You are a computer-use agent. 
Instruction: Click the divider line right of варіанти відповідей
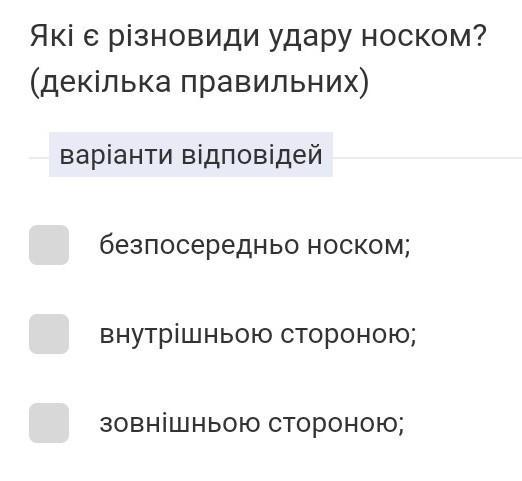point(427,158)
